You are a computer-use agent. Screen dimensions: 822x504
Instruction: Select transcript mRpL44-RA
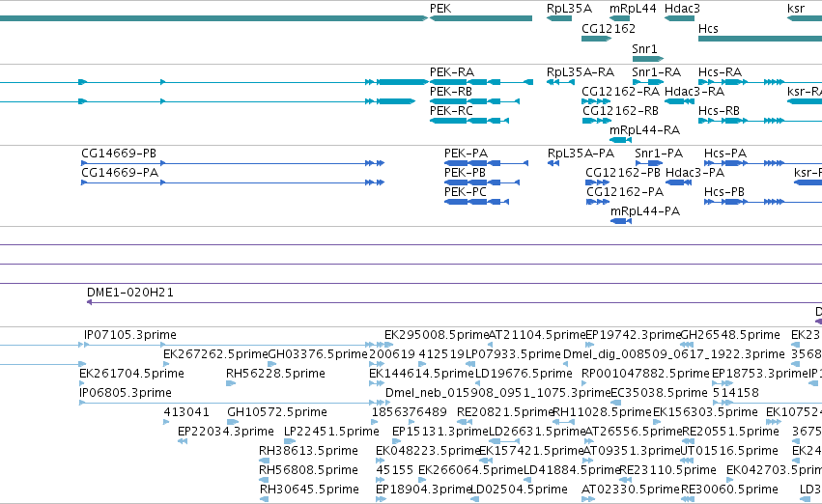645,130
